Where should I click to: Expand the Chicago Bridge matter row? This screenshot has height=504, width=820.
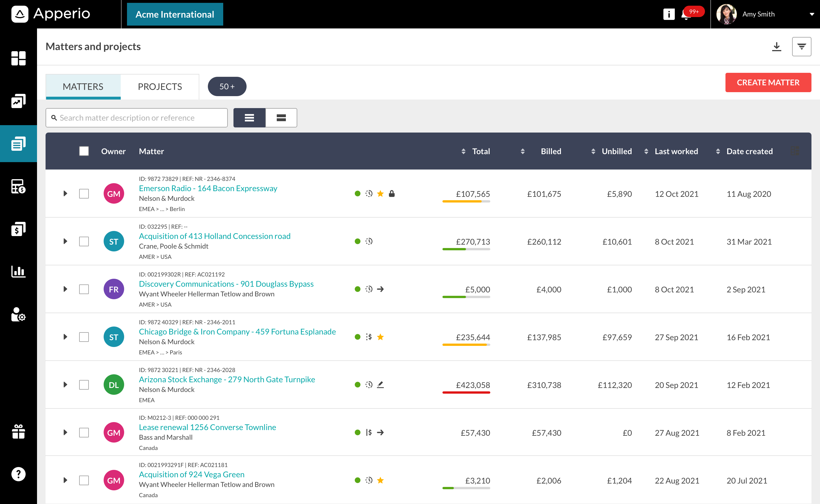coord(64,336)
